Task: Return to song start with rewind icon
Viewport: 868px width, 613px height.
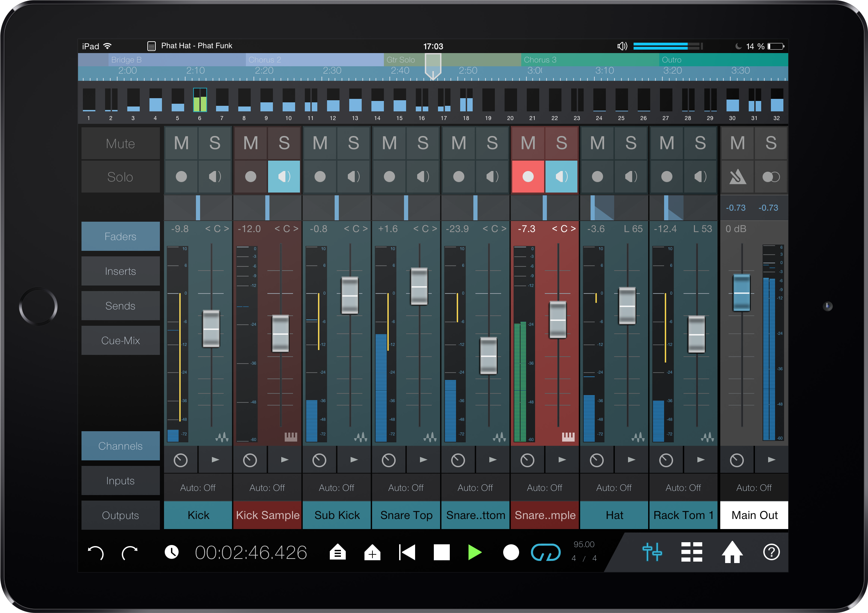Action: 407,553
